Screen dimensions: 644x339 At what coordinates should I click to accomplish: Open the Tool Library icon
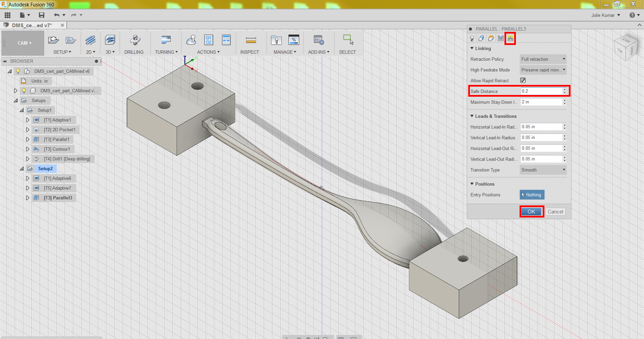(x=276, y=40)
